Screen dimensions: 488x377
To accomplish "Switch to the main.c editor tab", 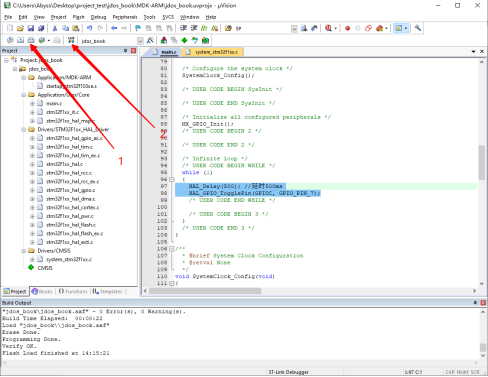I will point(165,52).
